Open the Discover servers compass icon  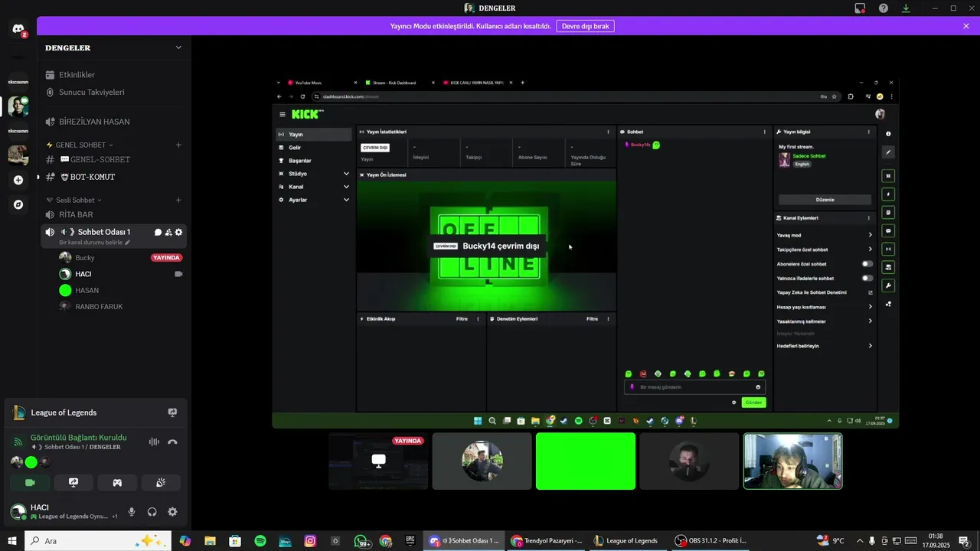click(x=18, y=204)
